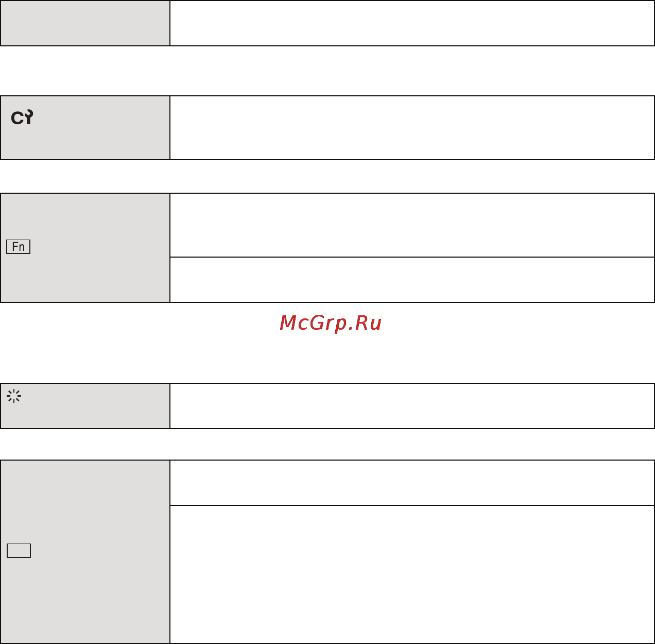
Task: Click the blank key rectangle icon
Action: click(x=19, y=551)
